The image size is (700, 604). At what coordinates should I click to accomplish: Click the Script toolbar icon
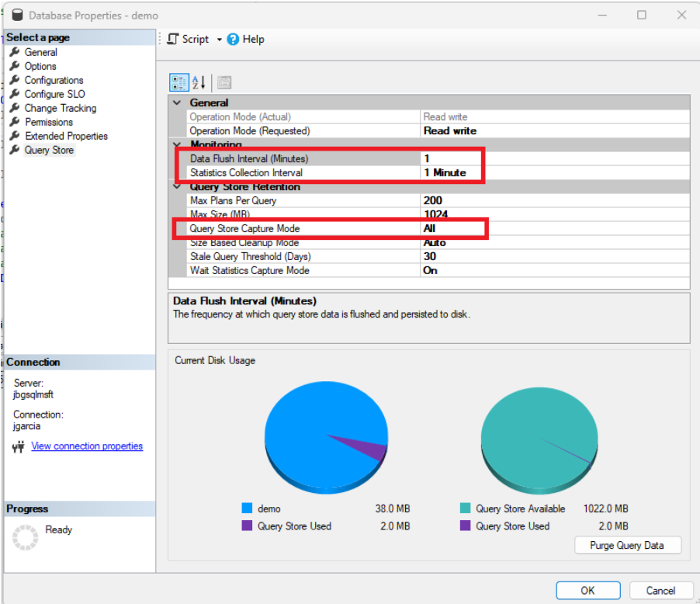pyautogui.click(x=173, y=40)
